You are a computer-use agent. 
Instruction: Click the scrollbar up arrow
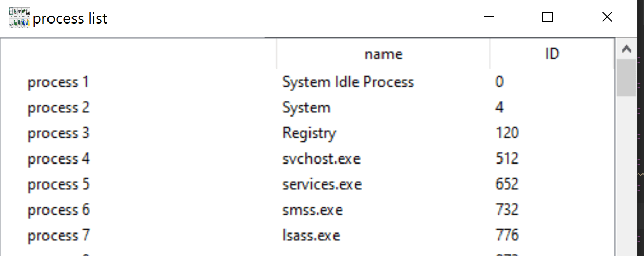[x=627, y=50]
